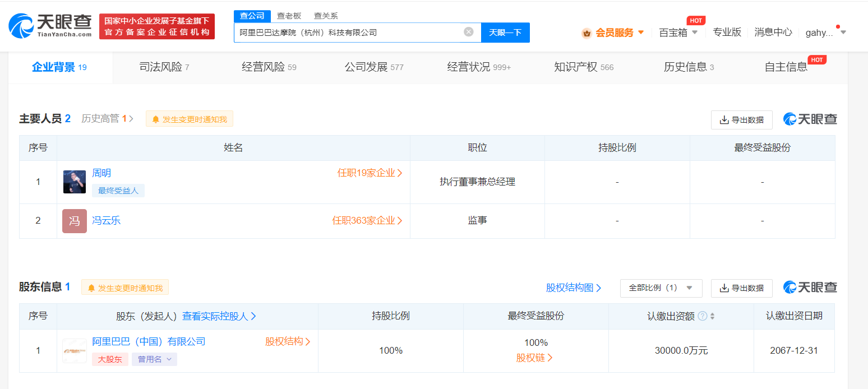This screenshot has height=389, width=868.
Task: Click the 30000.0万元 capital value
Action: (681, 351)
